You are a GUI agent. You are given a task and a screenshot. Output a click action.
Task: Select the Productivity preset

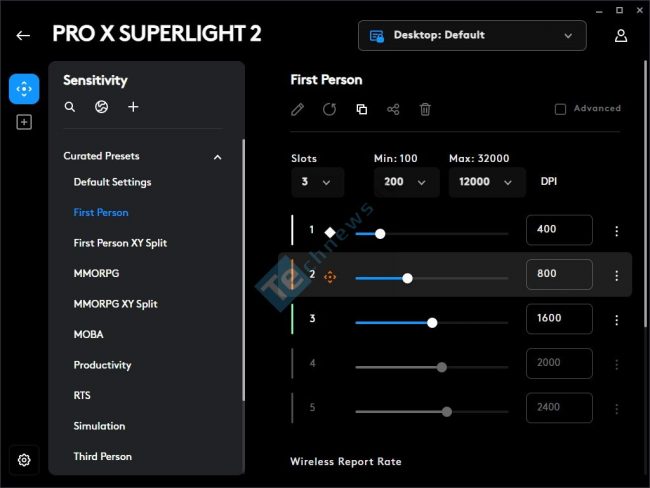[102, 365]
